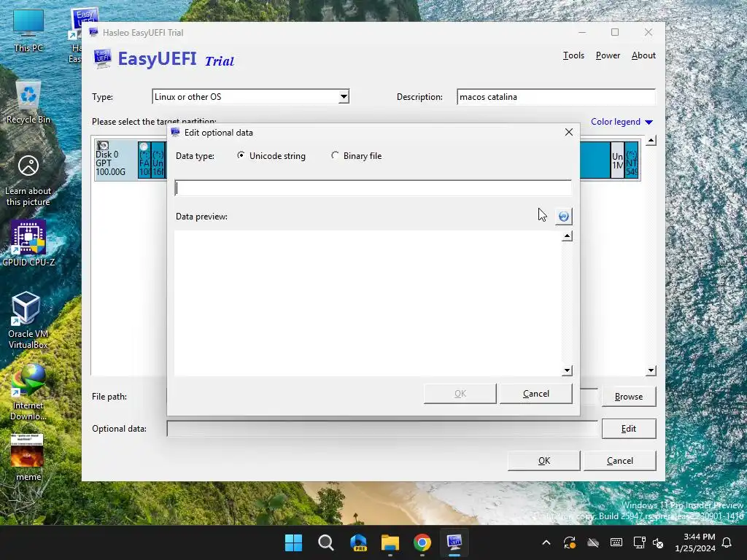Minimize the EasyUEFI window
This screenshot has width=747, height=560.
(582, 32)
